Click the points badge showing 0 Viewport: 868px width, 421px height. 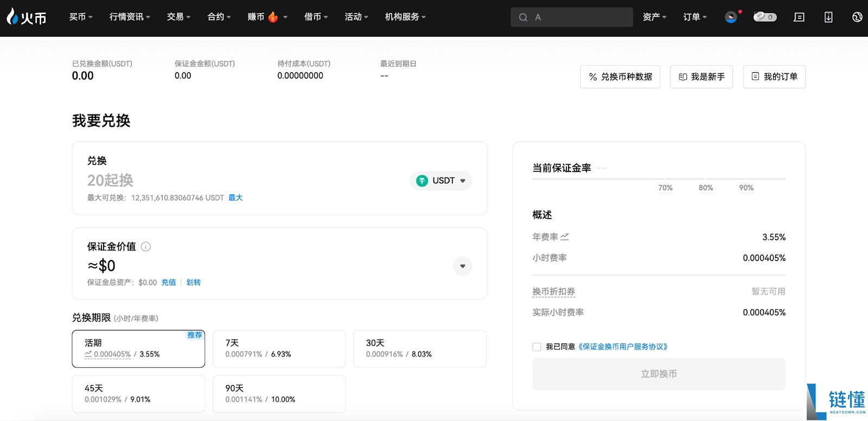pyautogui.click(x=765, y=17)
